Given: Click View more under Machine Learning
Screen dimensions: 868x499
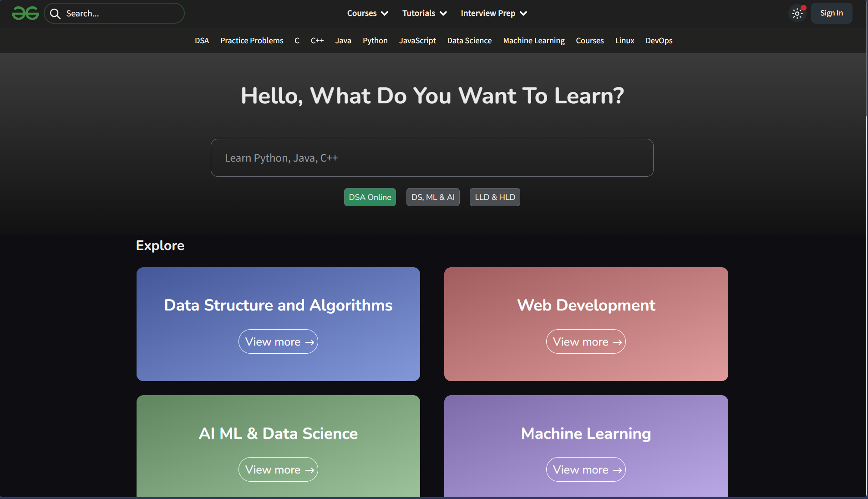Looking at the screenshot, I should (x=586, y=469).
